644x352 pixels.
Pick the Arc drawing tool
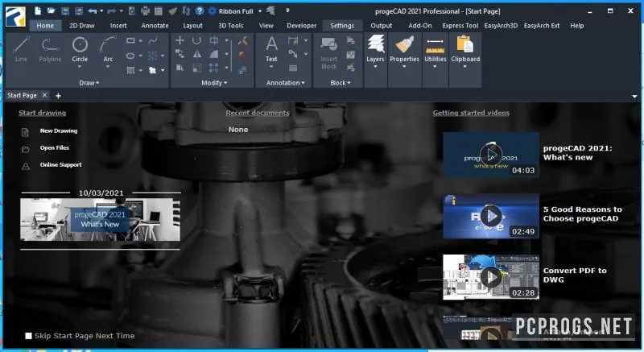point(108,44)
